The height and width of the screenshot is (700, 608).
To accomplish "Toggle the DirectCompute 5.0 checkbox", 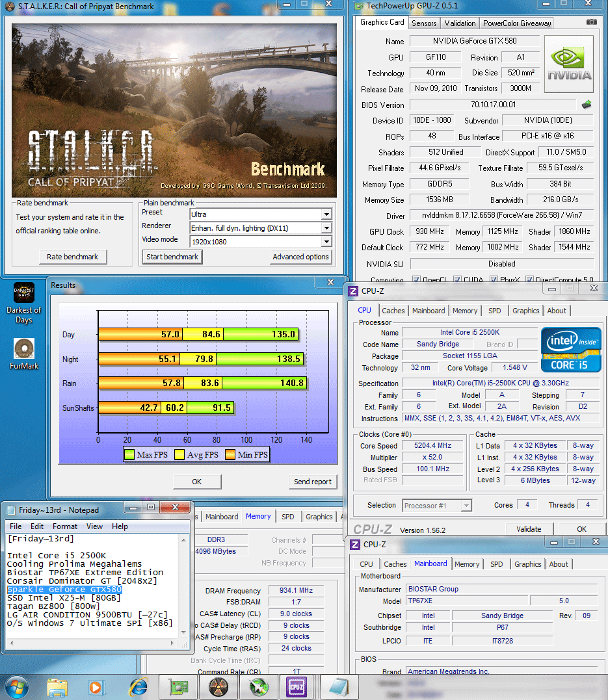I will point(529,279).
